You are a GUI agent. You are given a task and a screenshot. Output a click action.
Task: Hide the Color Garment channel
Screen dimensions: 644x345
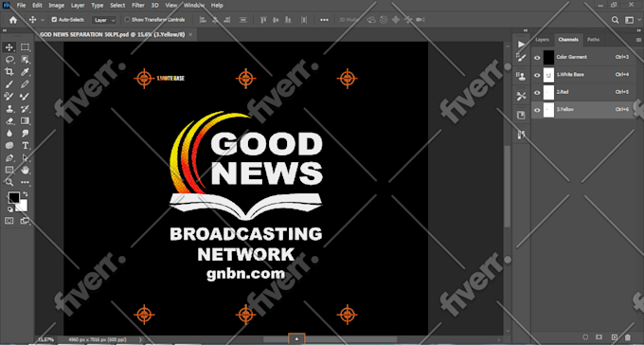[x=537, y=58]
